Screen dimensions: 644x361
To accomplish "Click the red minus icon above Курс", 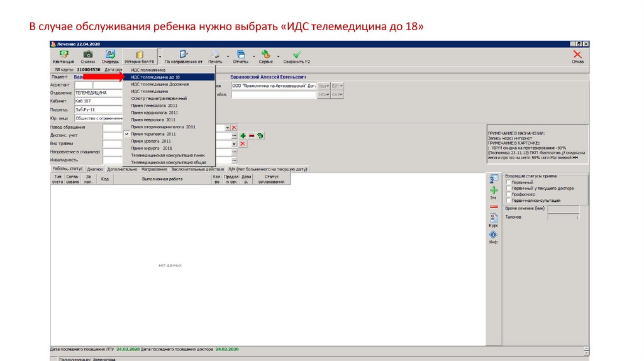I will click(494, 206).
